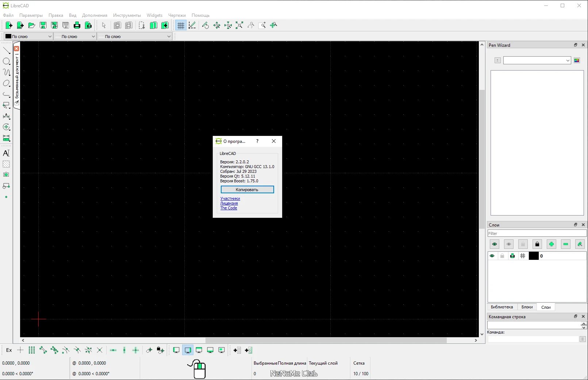
Task: Select the Circle drawing tool
Action: [6, 61]
